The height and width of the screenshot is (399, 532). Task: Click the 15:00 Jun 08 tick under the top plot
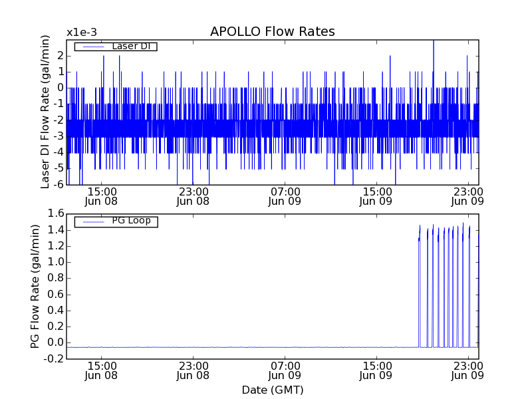102,196
